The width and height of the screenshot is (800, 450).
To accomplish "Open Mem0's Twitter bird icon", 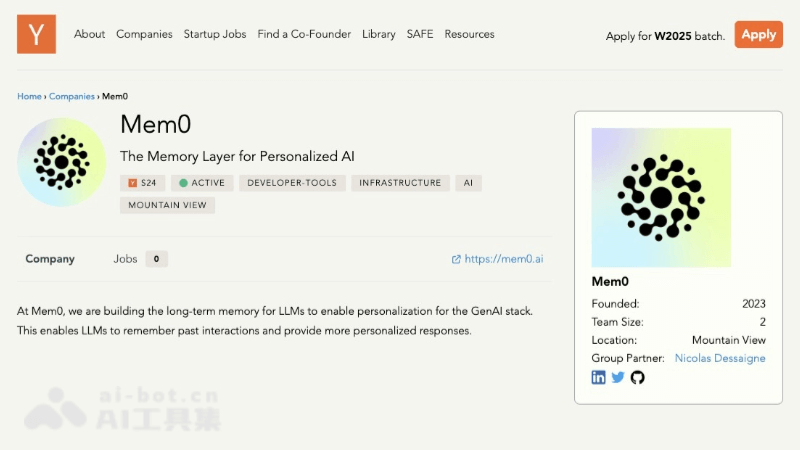I will [618, 378].
